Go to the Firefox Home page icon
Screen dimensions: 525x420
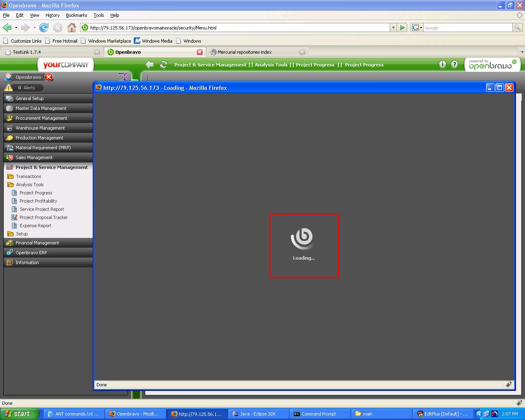72,27
